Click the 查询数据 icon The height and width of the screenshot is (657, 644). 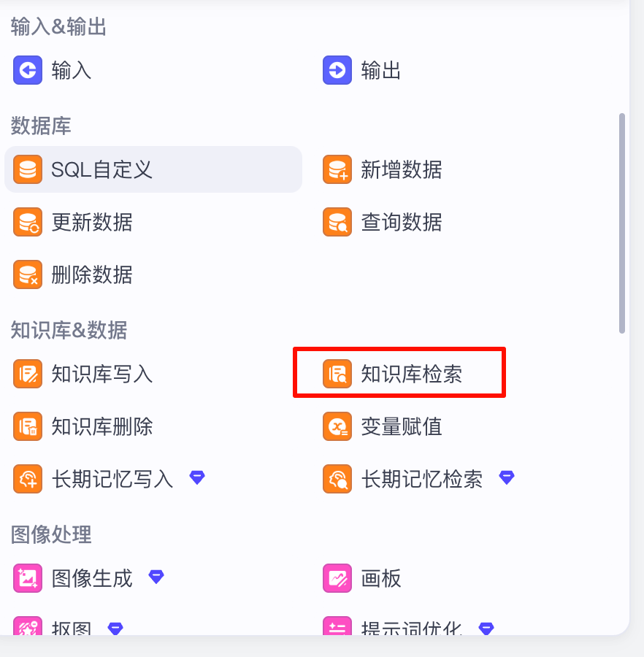pos(337,222)
